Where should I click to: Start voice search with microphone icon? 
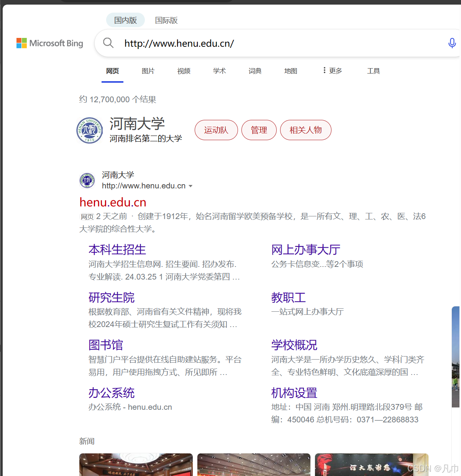[452, 43]
